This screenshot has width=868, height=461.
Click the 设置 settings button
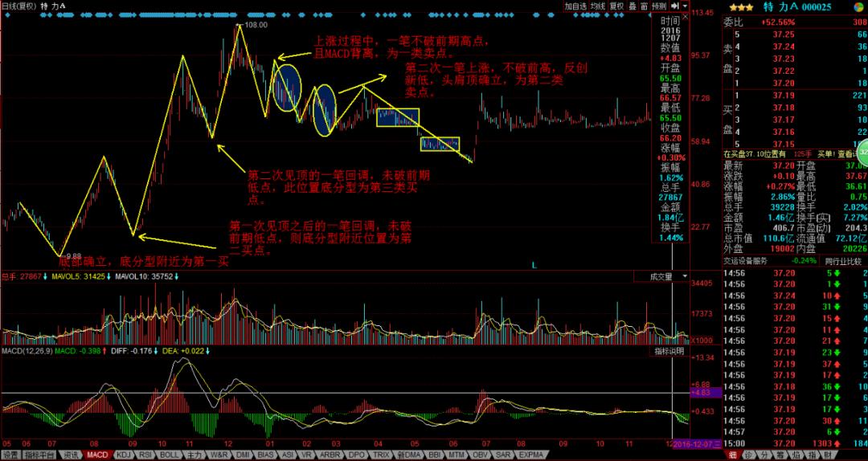click(10, 455)
